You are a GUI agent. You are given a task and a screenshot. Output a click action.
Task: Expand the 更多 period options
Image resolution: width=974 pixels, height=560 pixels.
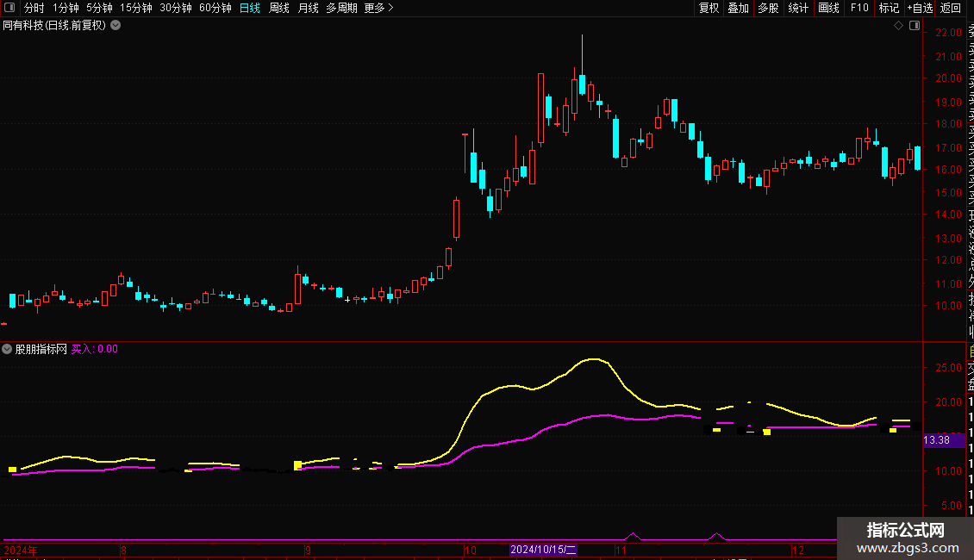[x=378, y=8]
